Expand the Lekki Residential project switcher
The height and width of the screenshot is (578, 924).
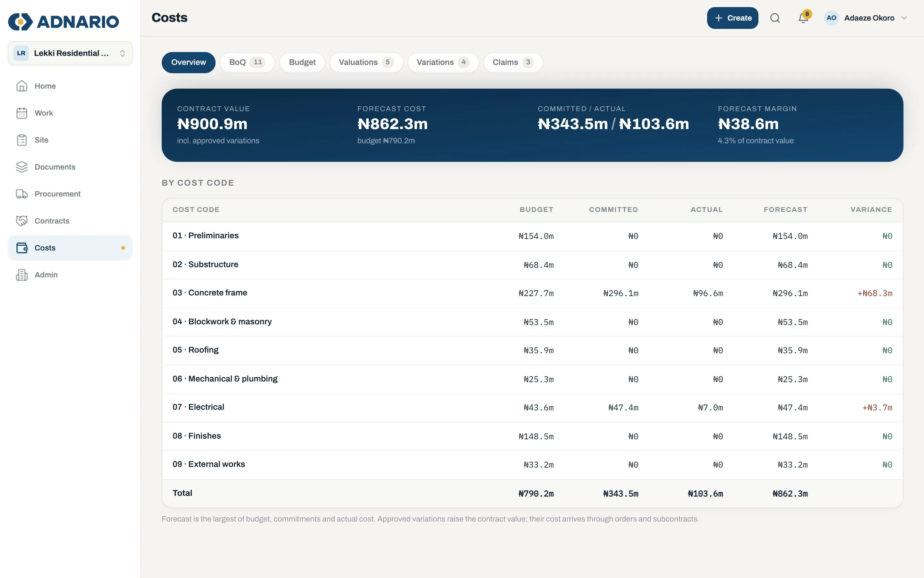[70, 53]
